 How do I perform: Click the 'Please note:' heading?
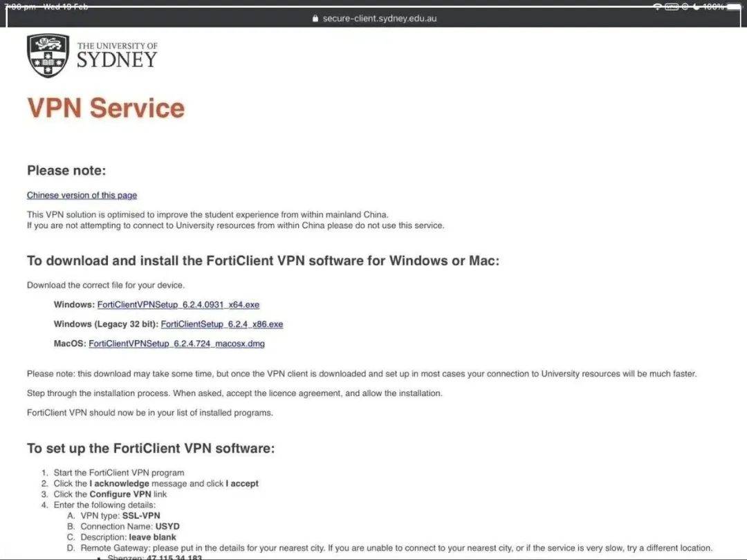[66, 171]
